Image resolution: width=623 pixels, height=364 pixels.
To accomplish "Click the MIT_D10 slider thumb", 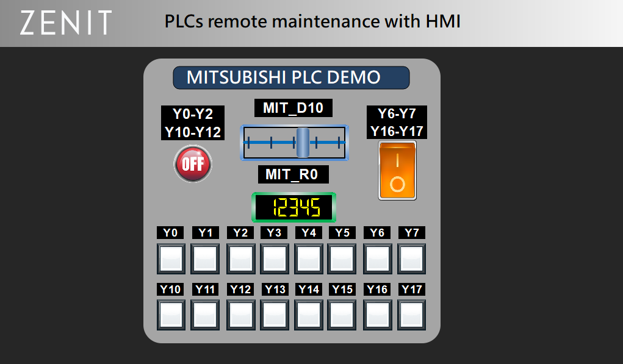I will pyautogui.click(x=303, y=143).
